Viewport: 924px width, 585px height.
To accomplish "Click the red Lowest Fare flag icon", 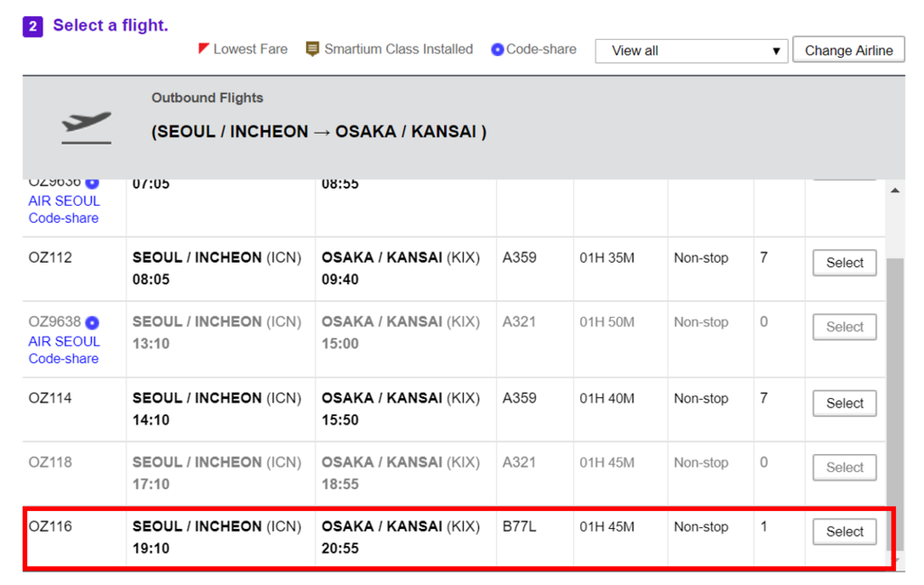I will 203,49.
